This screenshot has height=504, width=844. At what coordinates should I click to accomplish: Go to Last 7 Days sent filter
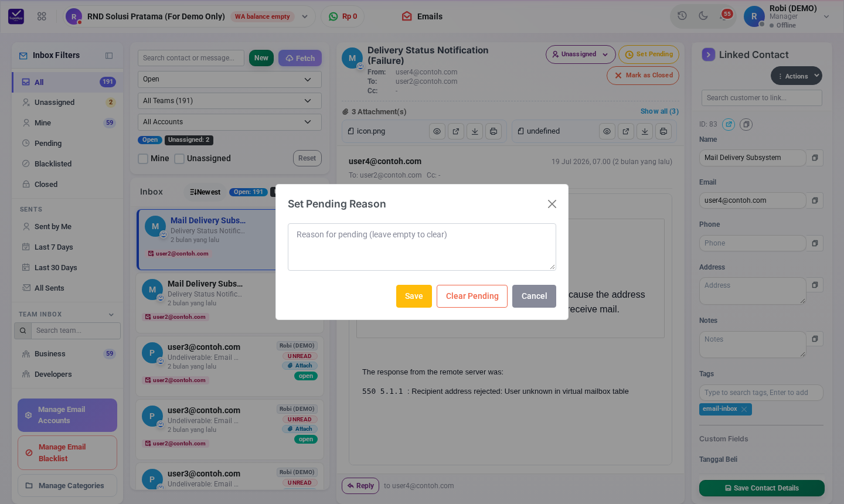(x=67, y=247)
